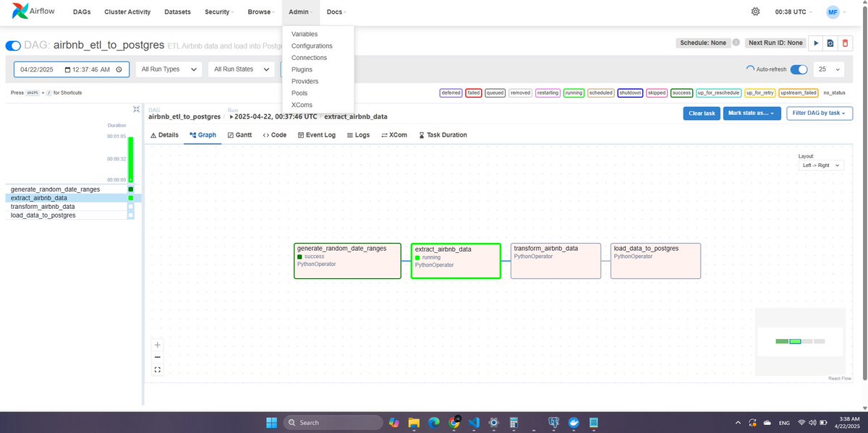Open the Docker Desktop taskbar icon

click(574, 422)
